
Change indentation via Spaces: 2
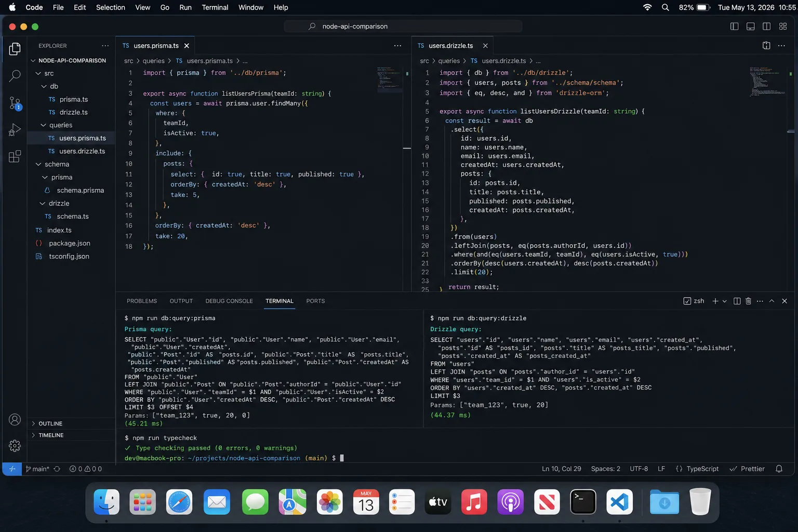606,469
